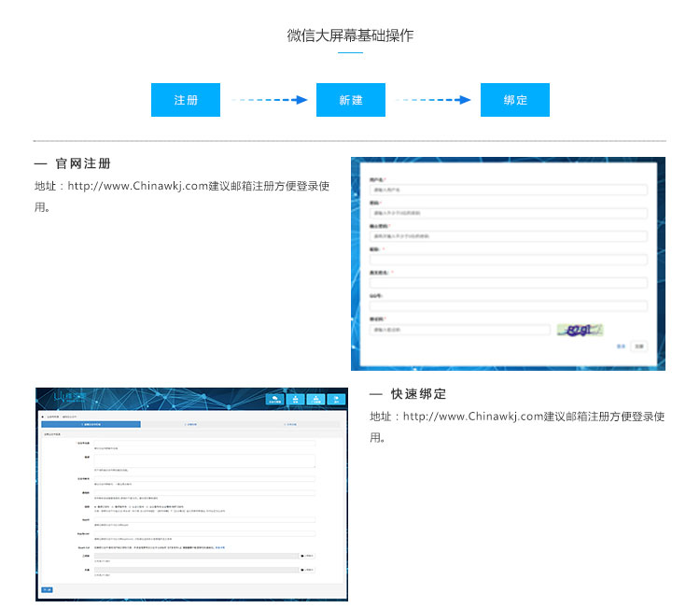Click the password field in registration form

click(508, 213)
